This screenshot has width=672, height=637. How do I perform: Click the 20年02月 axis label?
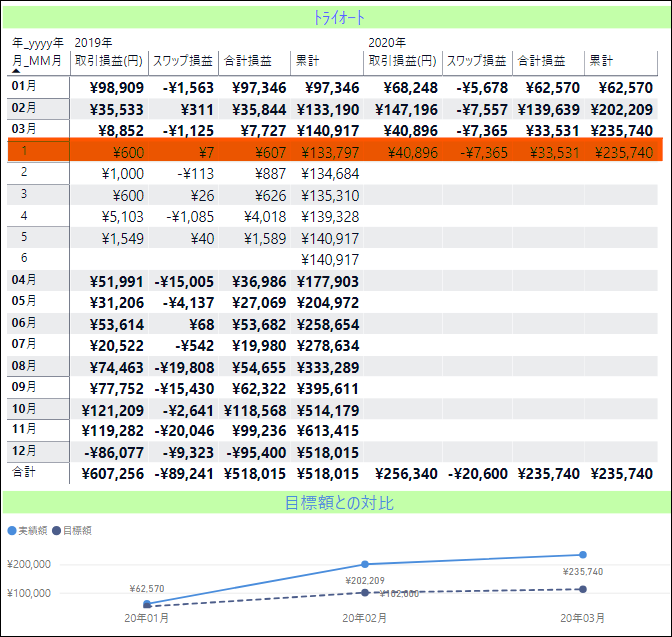[365, 618]
